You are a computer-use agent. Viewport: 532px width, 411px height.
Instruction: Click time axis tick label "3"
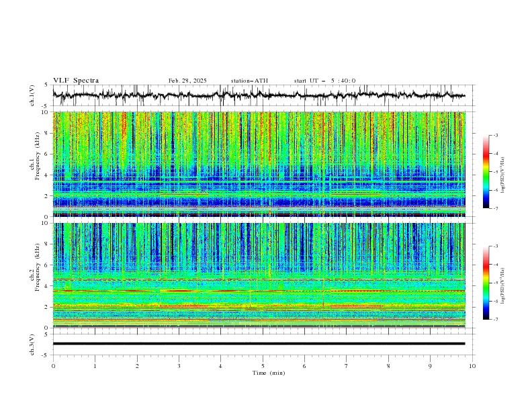(179, 366)
